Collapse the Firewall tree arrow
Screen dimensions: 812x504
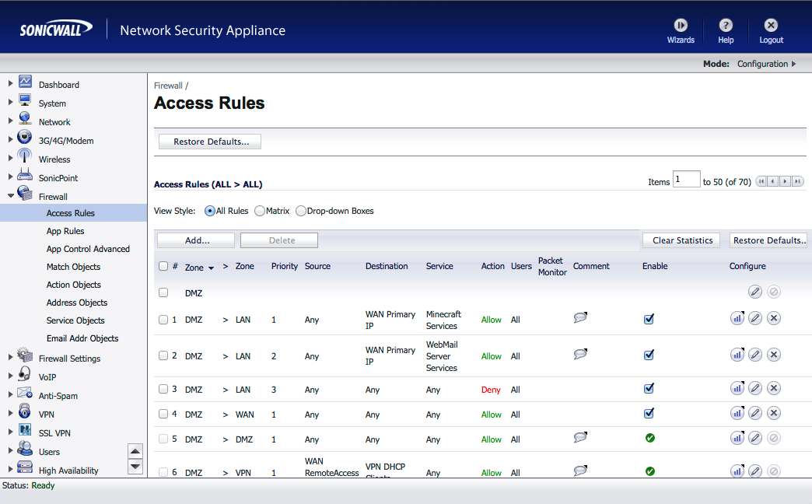click(x=10, y=196)
